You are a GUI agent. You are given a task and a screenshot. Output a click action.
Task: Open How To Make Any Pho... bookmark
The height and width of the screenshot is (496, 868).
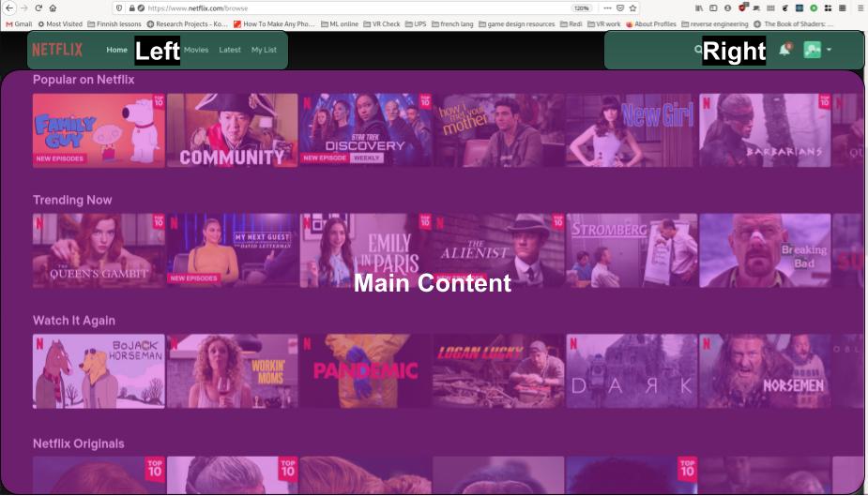[x=275, y=24]
